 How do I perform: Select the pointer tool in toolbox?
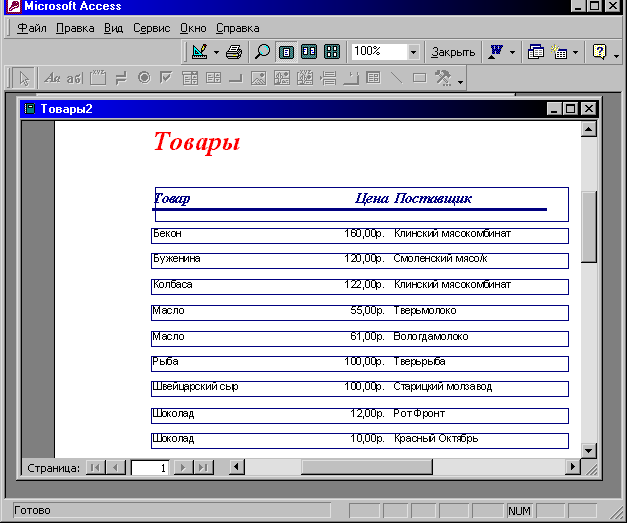(x=24, y=78)
